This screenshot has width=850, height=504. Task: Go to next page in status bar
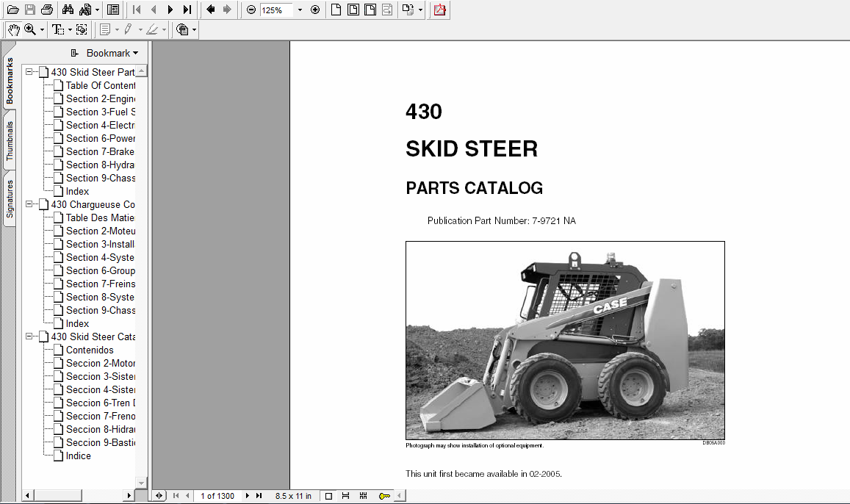point(247,495)
